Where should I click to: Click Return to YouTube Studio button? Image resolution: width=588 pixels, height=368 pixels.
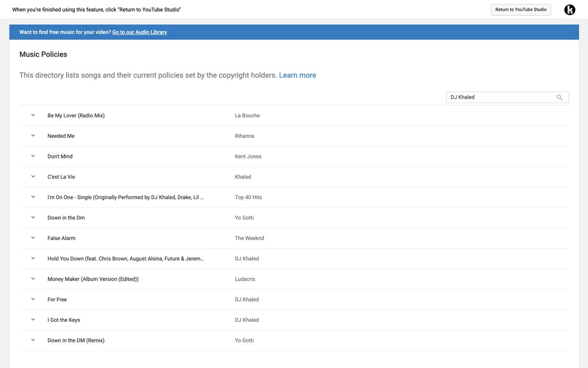[521, 10]
